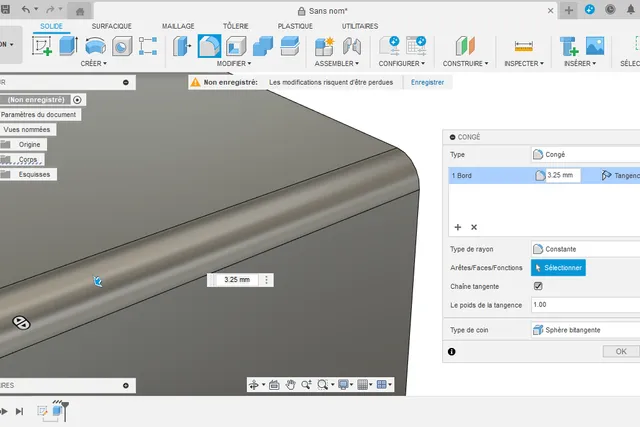The width and height of the screenshot is (640, 427).
Task: Click the Le poids de la tangence field
Action: point(586,305)
